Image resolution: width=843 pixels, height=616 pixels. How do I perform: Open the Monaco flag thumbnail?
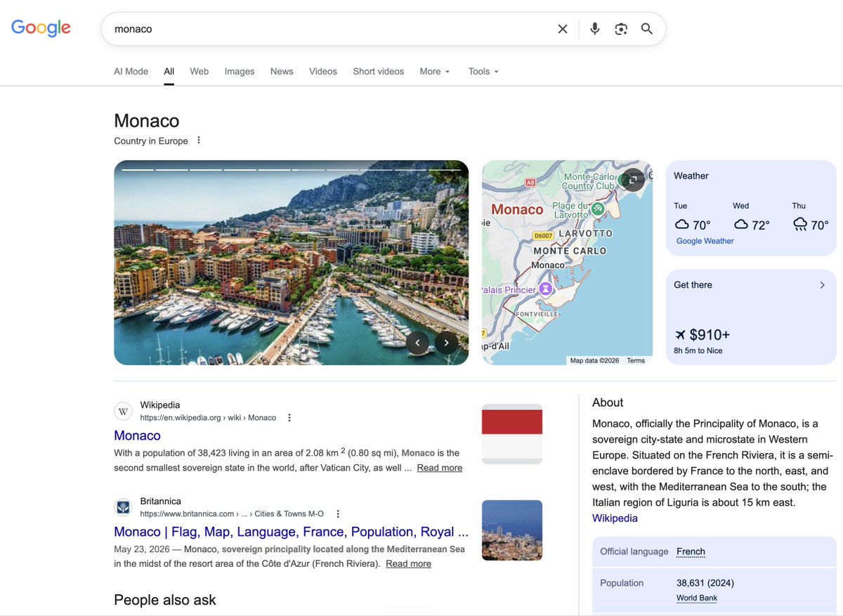[x=512, y=434]
